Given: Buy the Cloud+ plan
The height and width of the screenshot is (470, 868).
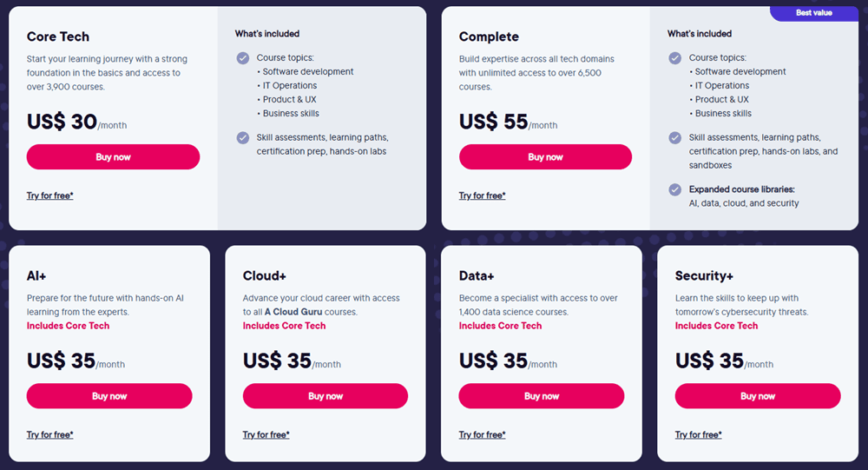Looking at the screenshot, I should 325,396.
